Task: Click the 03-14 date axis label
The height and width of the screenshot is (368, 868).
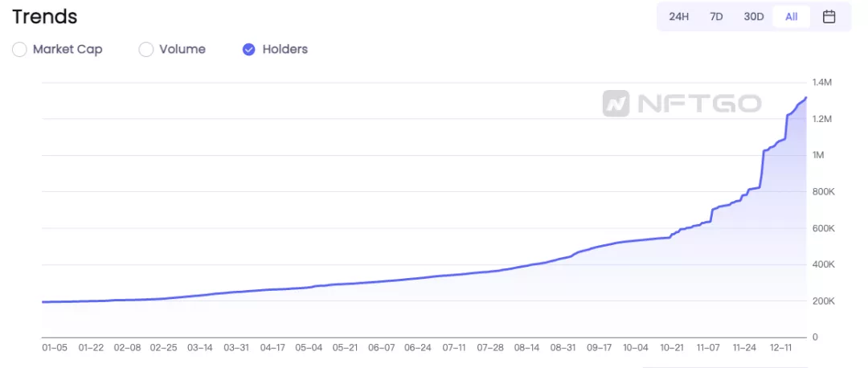Action: pos(200,348)
